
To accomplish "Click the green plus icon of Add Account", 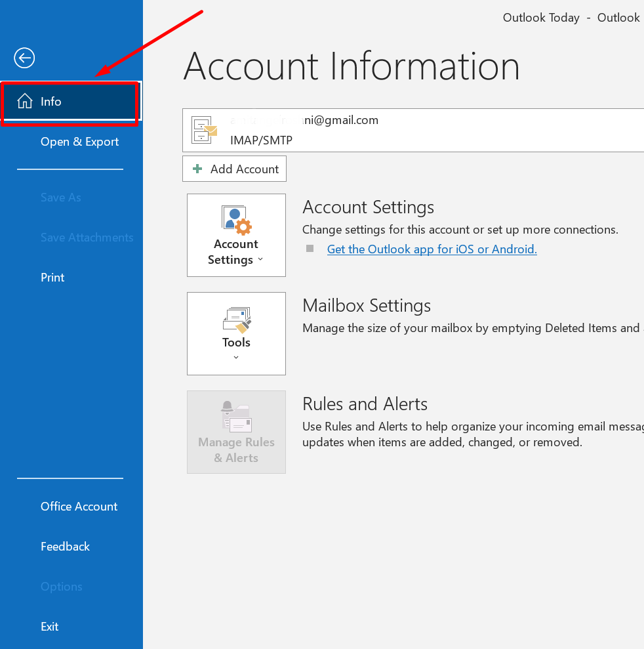I will pos(197,169).
